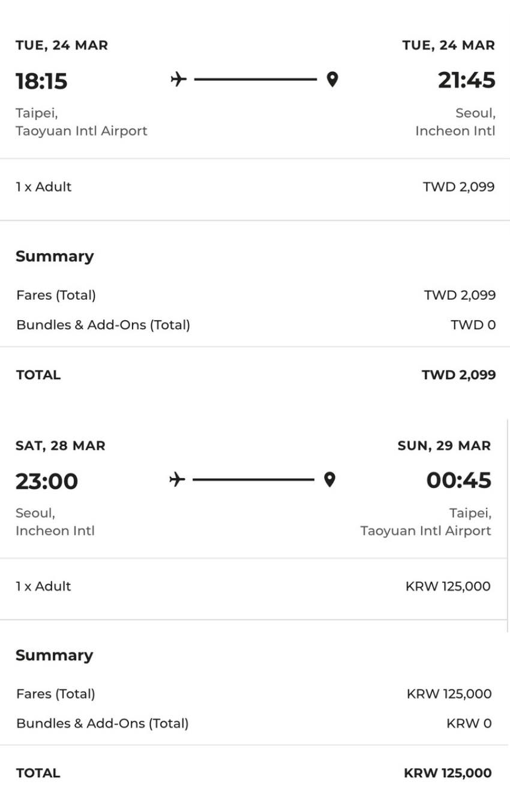Click "Bundles & Add-Ons (Total)" showing KRW 0
This screenshot has width=510, height=812.
[102, 723]
